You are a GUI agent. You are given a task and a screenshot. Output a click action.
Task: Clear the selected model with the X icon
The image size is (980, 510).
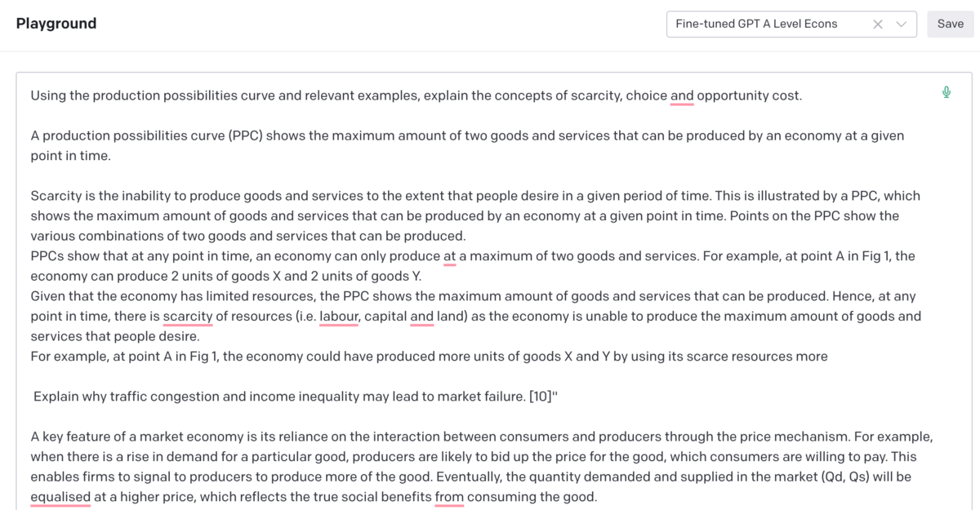[x=878, y=24]
